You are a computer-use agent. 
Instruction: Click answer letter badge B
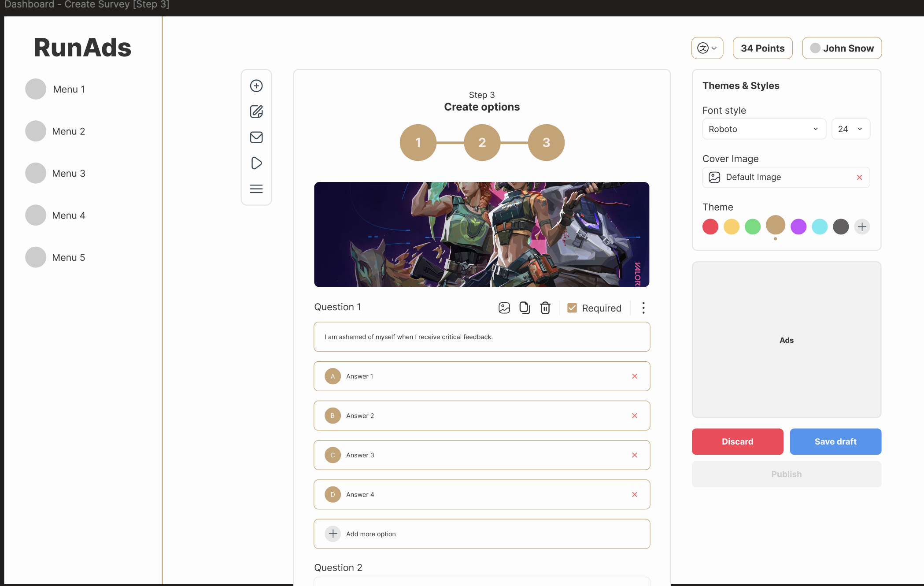[333, 415]
